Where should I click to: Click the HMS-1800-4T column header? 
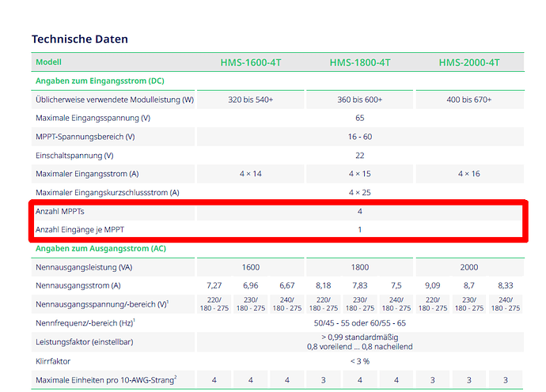(360, 62)
